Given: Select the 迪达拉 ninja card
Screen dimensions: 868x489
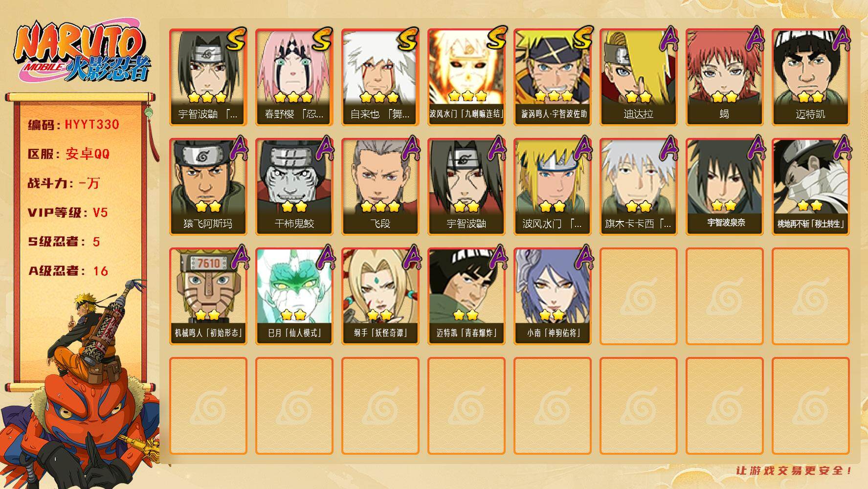Looking at the screenshot, I should coord(638,77).
